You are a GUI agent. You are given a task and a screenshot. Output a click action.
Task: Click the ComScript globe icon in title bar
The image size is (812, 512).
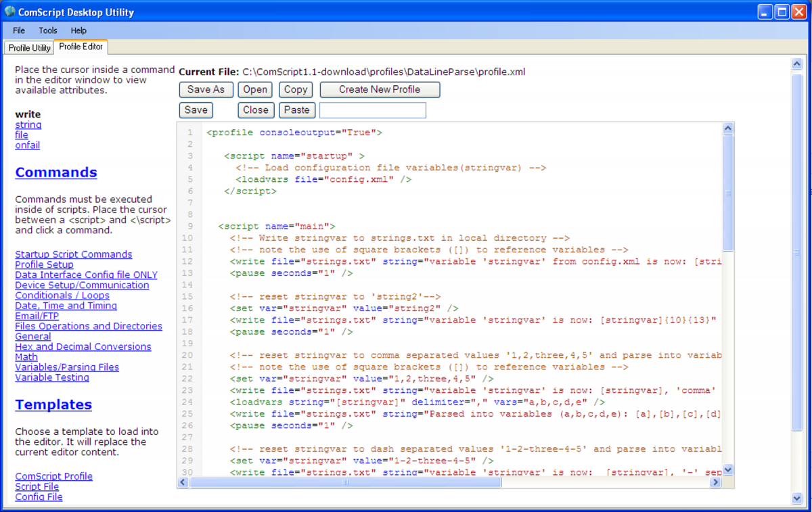9,11
